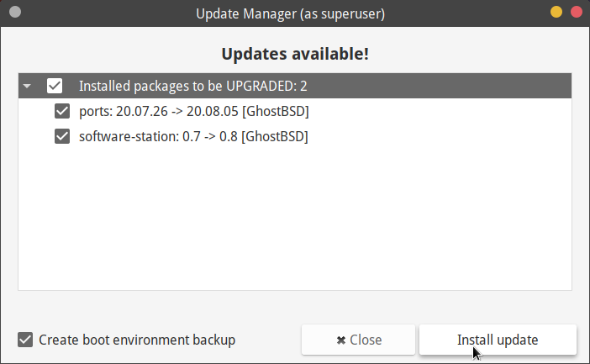Screen dimensions: 590x364
Task: Select the ports: 20.07.26 -> 20.08.05 row
Action: pyautogui.click(x=200, y=111)
